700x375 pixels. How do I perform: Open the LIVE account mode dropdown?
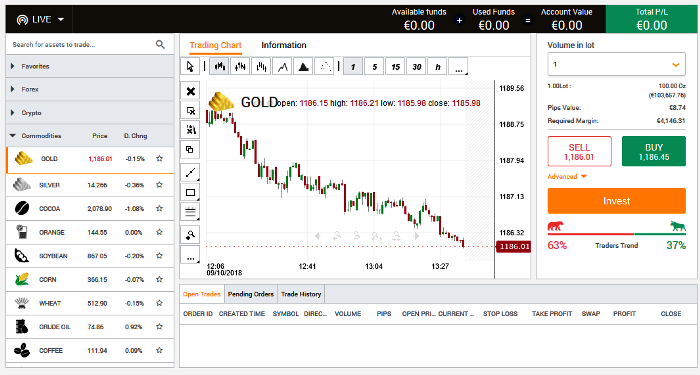(40, 20)
